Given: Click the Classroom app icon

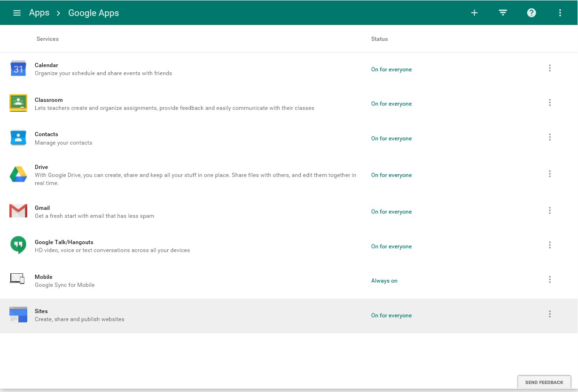Looking at the screenshot, I should click(x=18, y=103).
